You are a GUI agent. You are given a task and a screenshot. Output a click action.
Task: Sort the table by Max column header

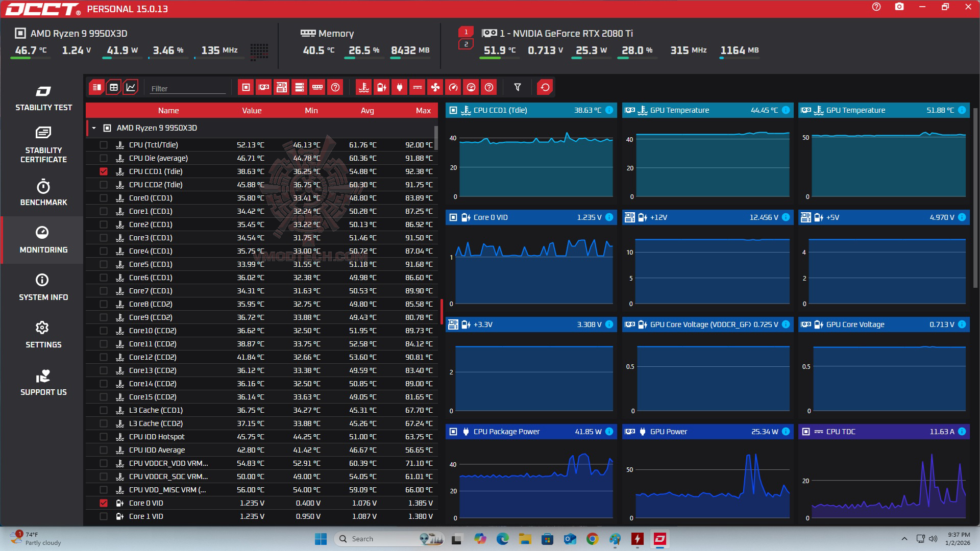[423, 110]
